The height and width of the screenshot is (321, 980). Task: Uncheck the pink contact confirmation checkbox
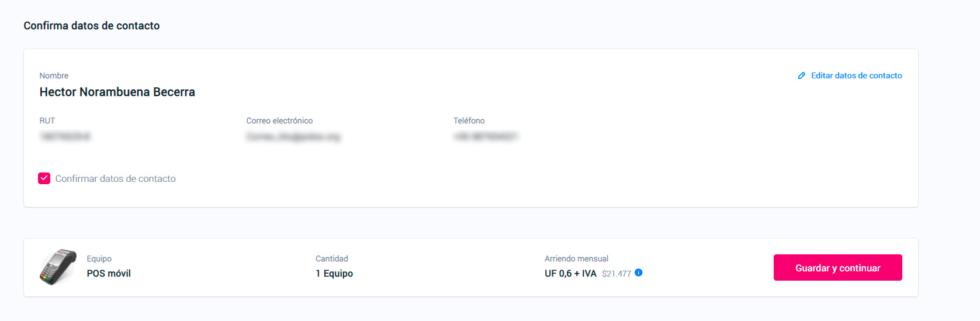click(44, 178)
